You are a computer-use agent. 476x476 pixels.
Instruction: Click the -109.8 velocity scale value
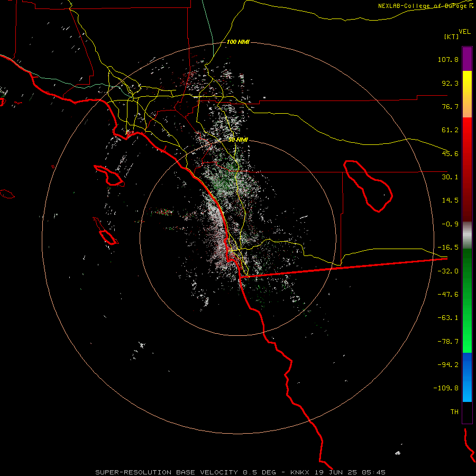(x=446, y=388)
